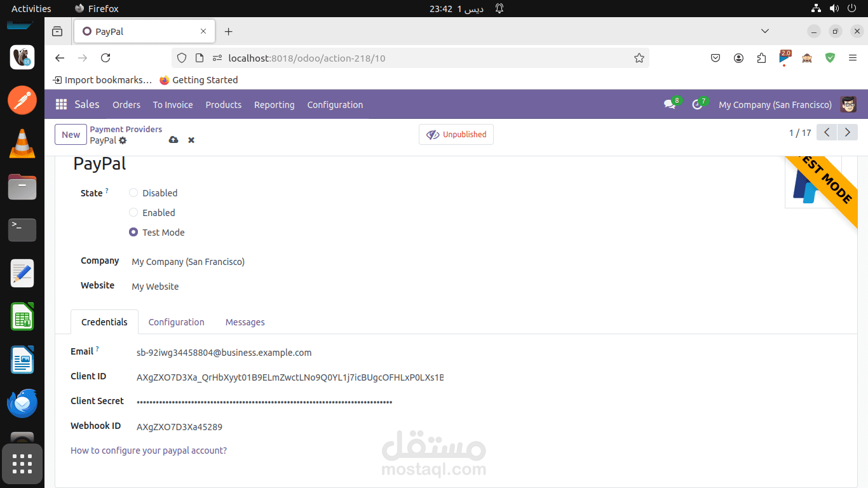Click the 1 / 17 pager counter
Viewport: 868px width, 488px height.
(x=800, y=133)
